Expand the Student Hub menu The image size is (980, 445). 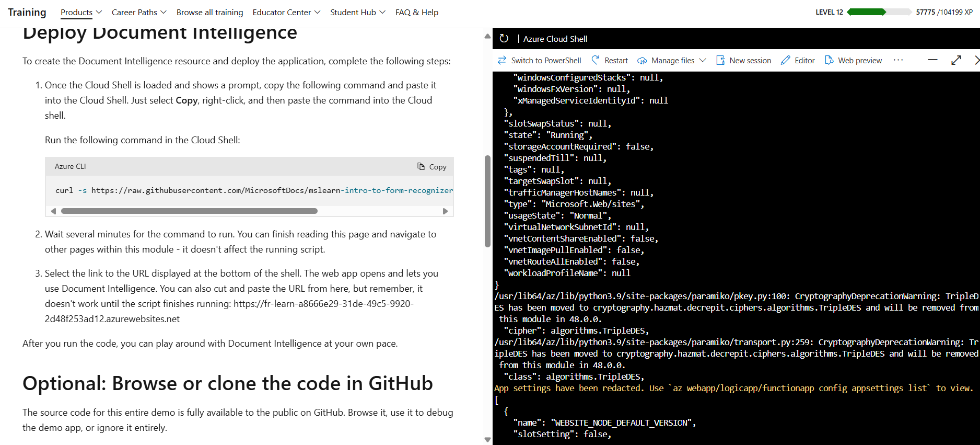[358, 12]
